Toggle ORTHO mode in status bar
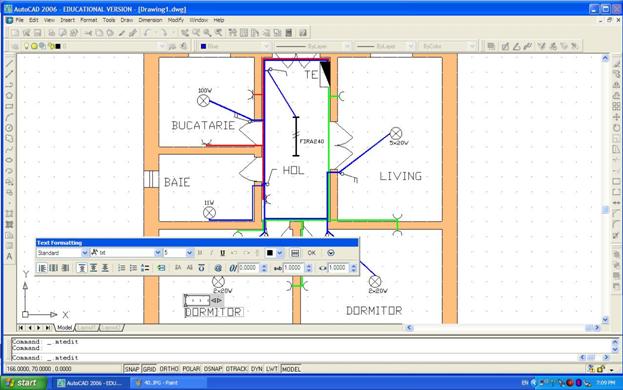623x390 pixels. pos(169,369)
